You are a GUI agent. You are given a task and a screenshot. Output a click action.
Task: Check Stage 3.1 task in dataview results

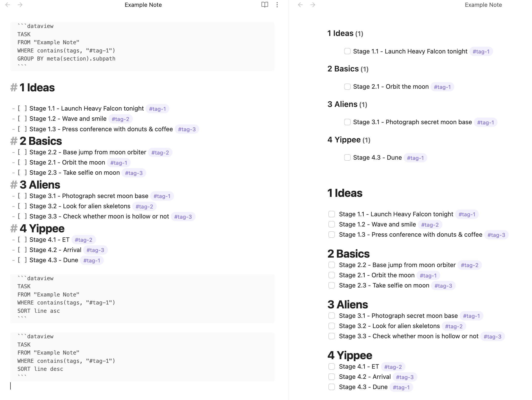[347, 122]
